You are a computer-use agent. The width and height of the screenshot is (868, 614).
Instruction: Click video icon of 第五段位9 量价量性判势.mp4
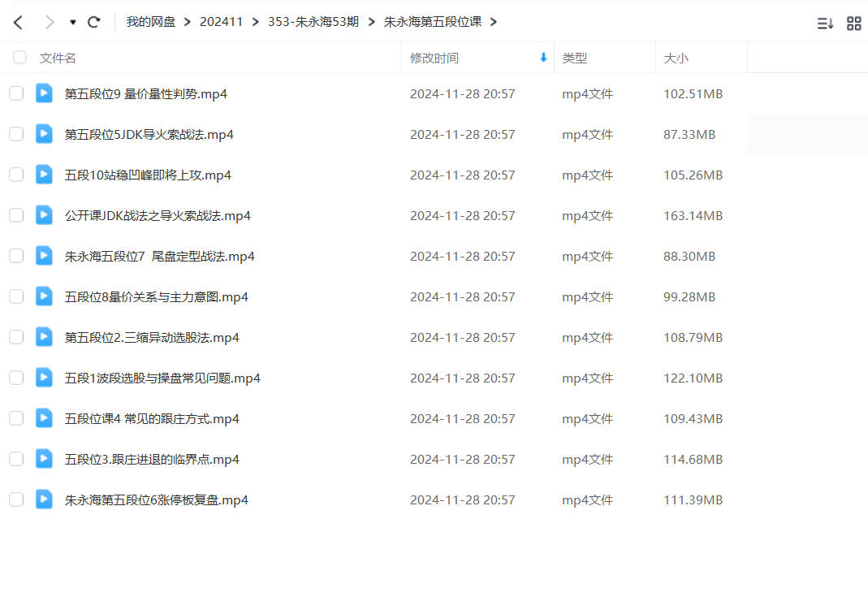45,93
